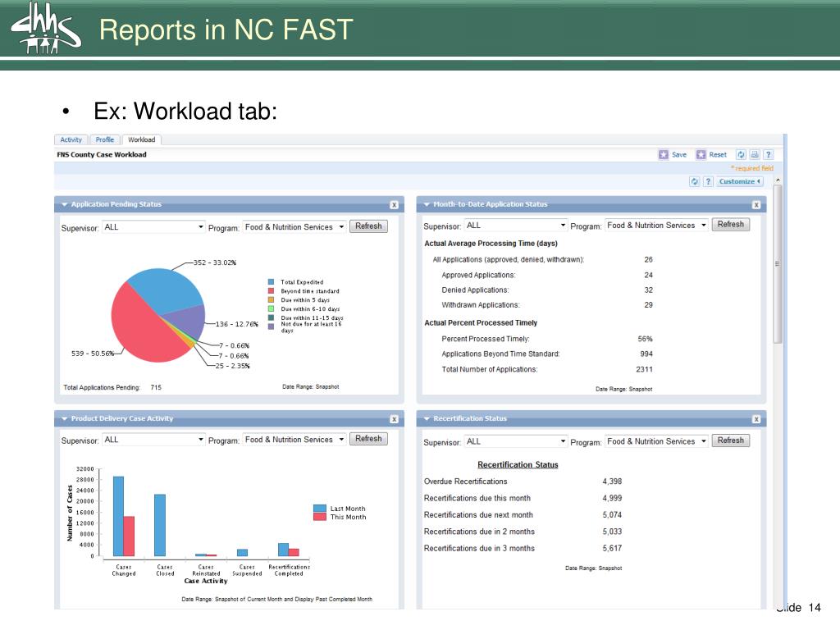Click the Not due for 16 days swatch
840x630 pixels.
[271, 326]
